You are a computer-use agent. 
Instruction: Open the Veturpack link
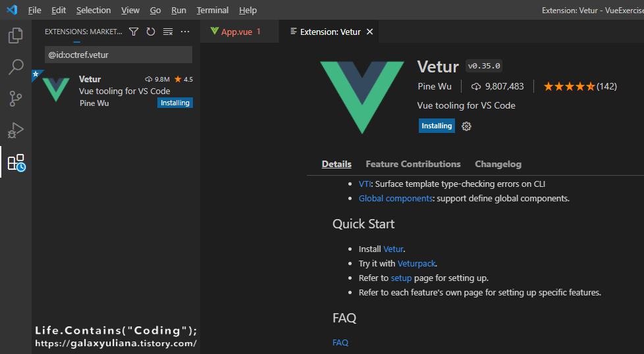click(x=416, y=263)
